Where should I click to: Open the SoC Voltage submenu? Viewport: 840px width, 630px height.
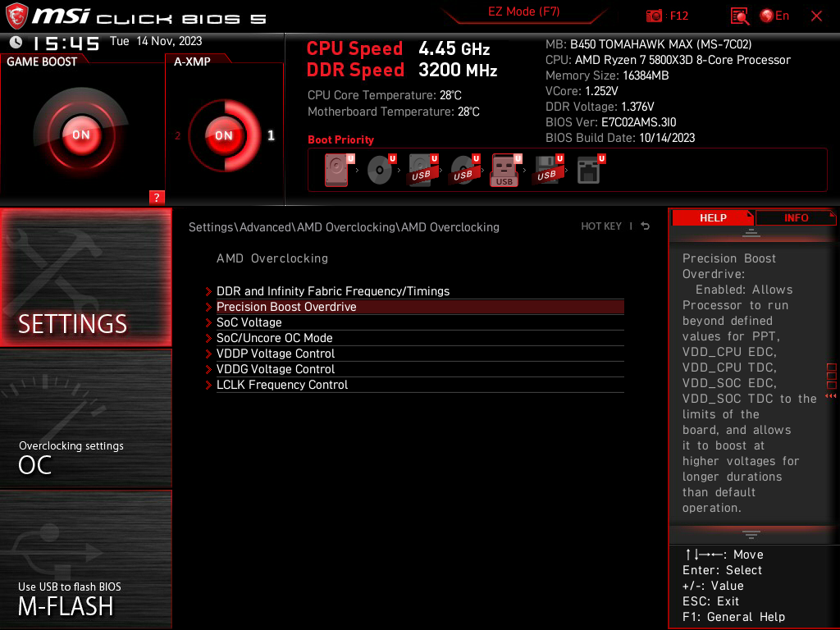pyautogui.click(x=420, y=322)
